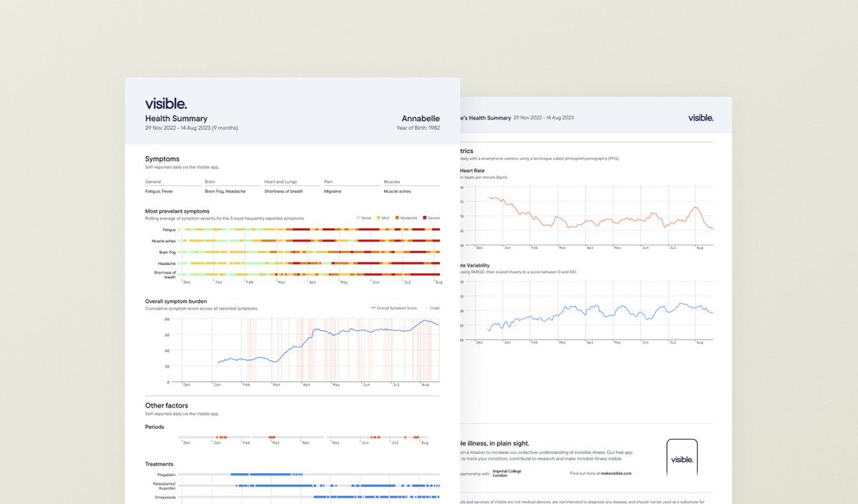Click the patient name Annabelle
Viewport: 858px width, 504px height.
pyautogui.click(x=420, y=119)
